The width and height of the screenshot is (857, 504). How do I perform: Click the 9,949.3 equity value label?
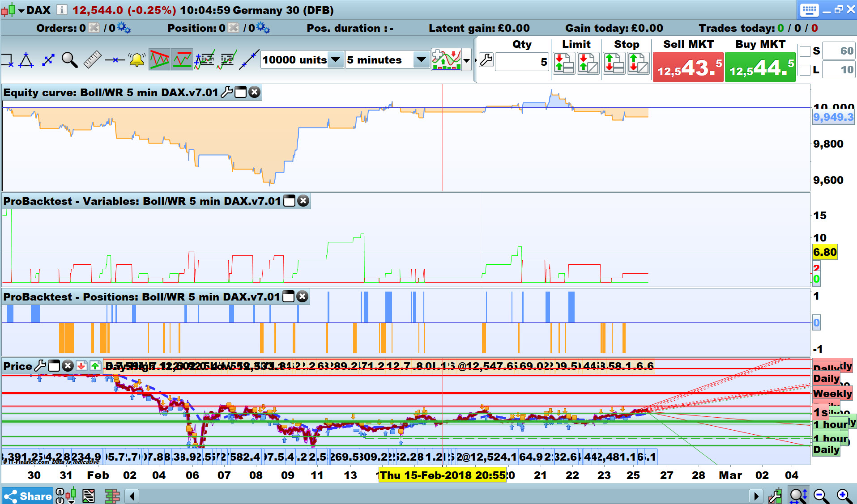pyautogui.click(x=833, y=117)
